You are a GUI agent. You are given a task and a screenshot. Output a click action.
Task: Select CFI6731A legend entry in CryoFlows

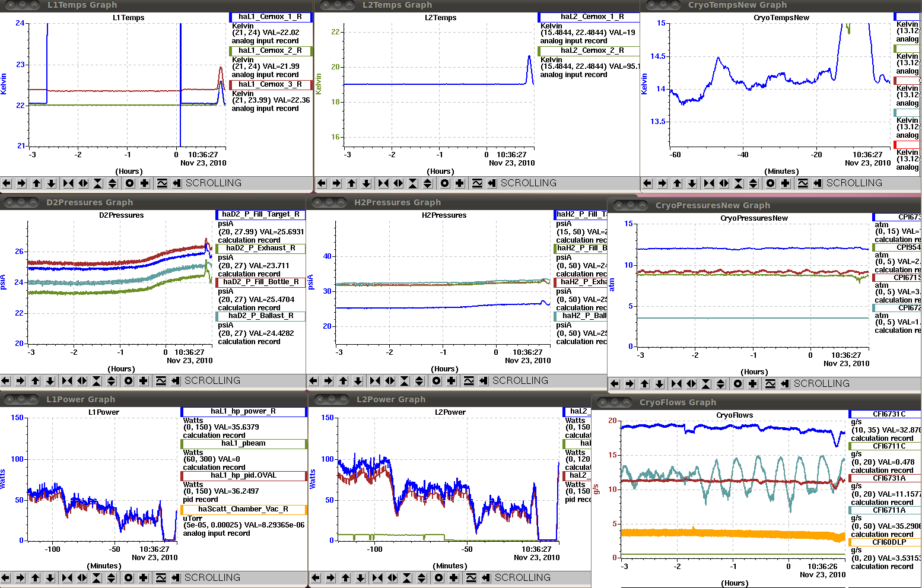tap(885, 479)
